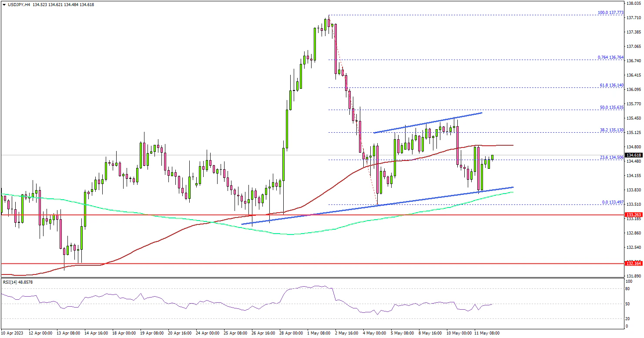Click the 23.6 Fibonacci label at 134.508

tap(611, 157)
